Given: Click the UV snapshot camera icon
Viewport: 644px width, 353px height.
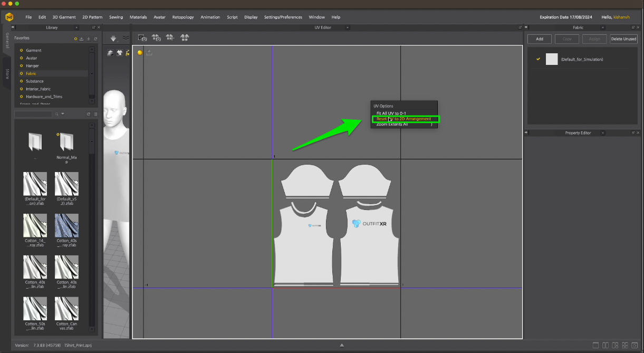Looking at the screenshot, I should pos(142,37).
